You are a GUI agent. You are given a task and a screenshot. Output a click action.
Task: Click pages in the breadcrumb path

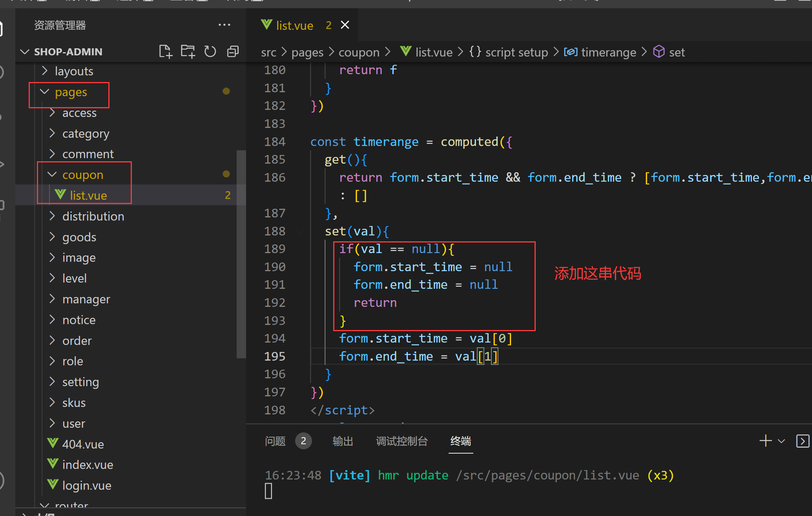tap(307, 52)
